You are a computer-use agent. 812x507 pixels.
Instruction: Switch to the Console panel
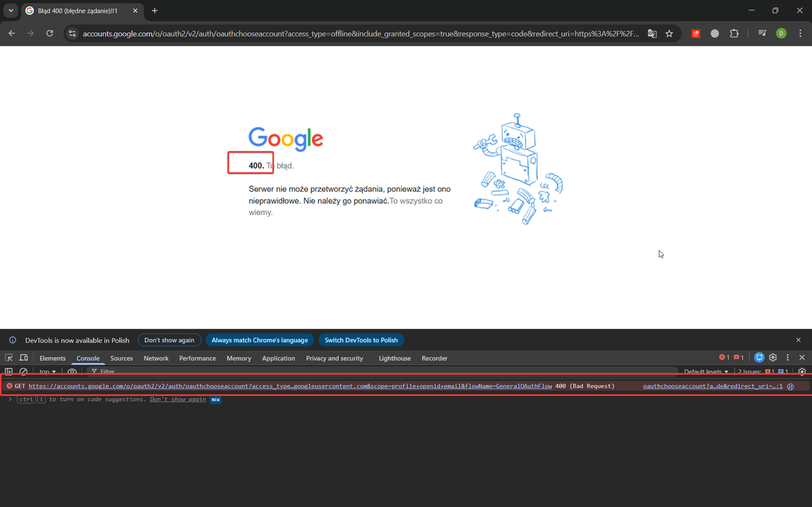pos(88,358)
